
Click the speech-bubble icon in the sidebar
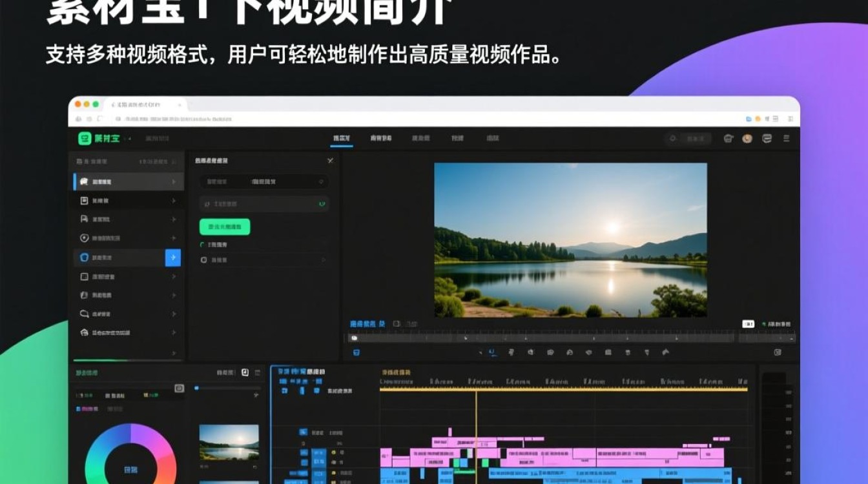84,314
